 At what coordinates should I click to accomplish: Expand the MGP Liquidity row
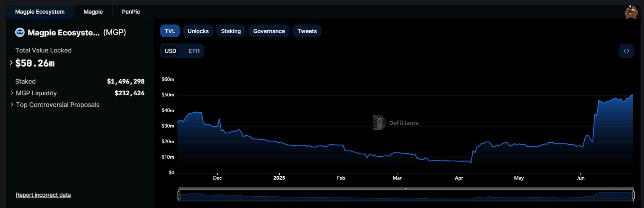(12, 93)
